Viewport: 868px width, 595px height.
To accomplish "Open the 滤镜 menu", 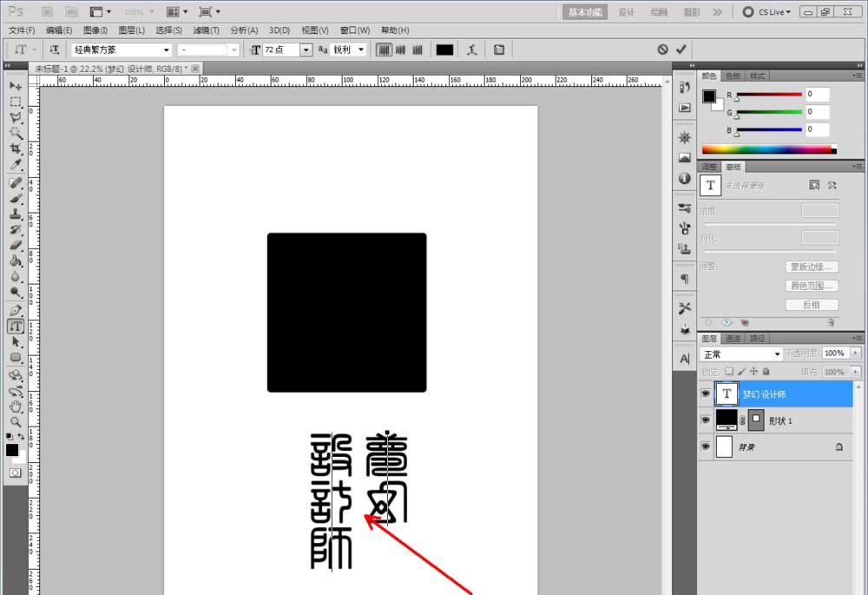I will click(206, 30).
